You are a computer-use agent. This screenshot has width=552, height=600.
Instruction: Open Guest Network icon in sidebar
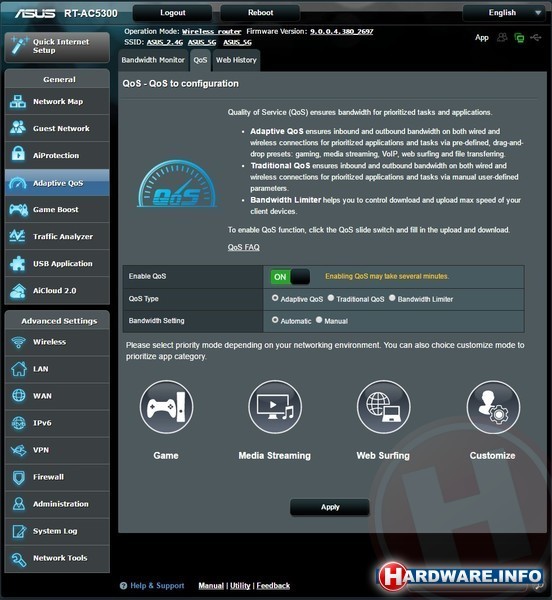pyautogui.click(x=18, y=128)
